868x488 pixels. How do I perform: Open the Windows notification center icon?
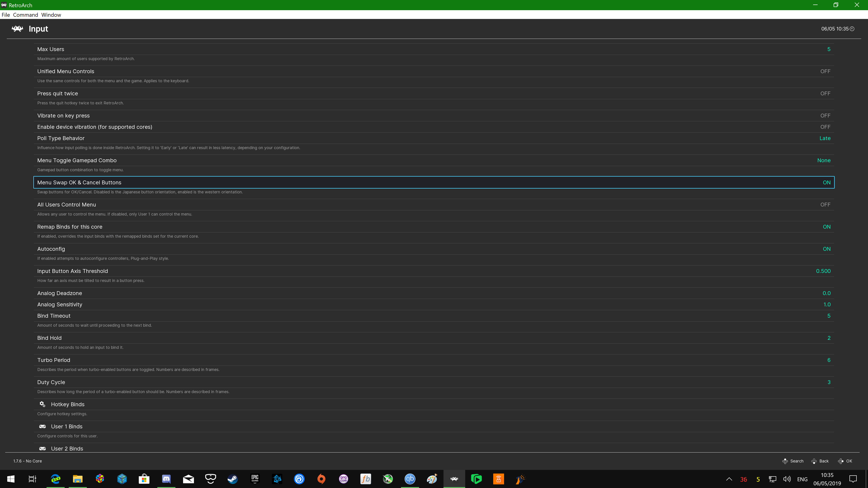(853, 479)
